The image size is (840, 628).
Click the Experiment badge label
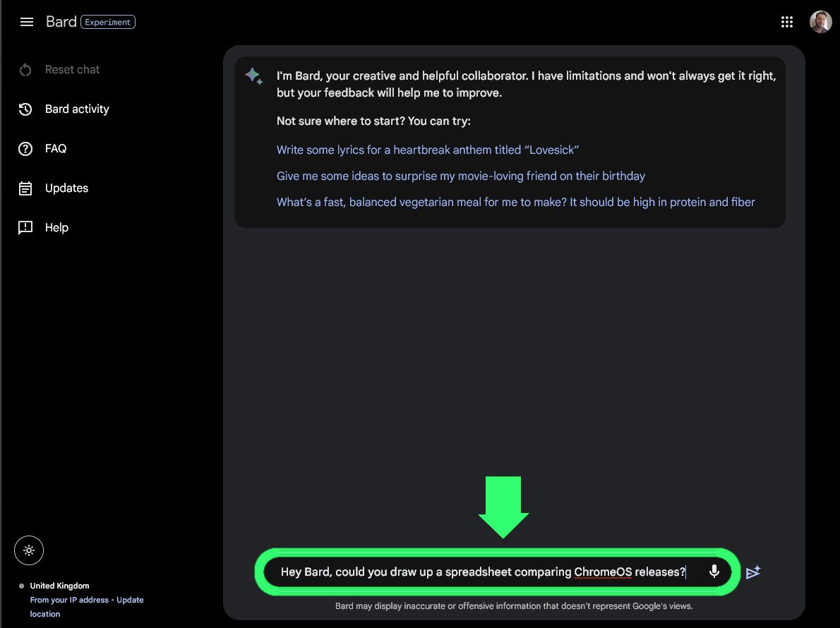[109, 22]
